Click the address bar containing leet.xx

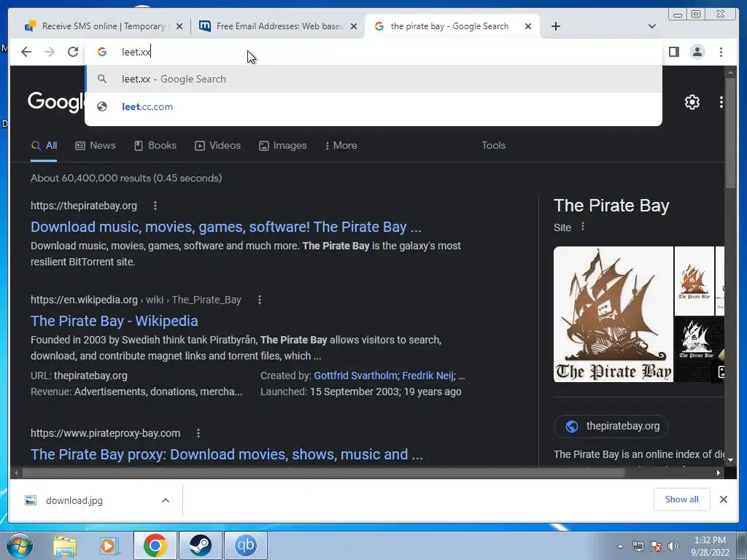373,52
